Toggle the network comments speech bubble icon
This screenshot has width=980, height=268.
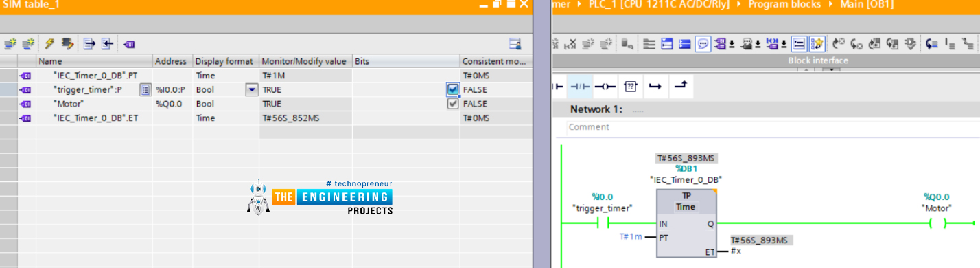click(703, 44)
